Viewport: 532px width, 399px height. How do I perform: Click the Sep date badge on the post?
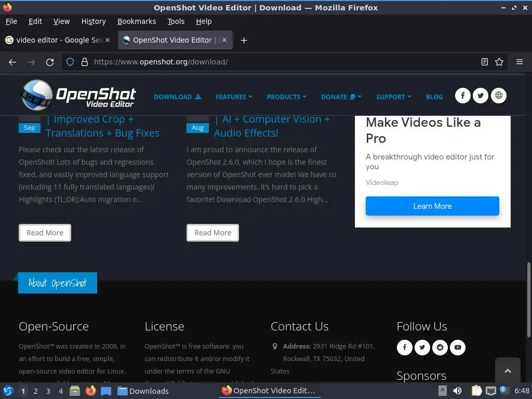pyautogui.click(x=30, y=128)
